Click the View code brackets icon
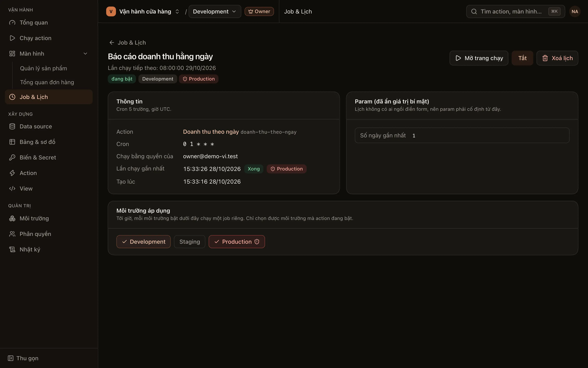 click(x=12, y=189)
